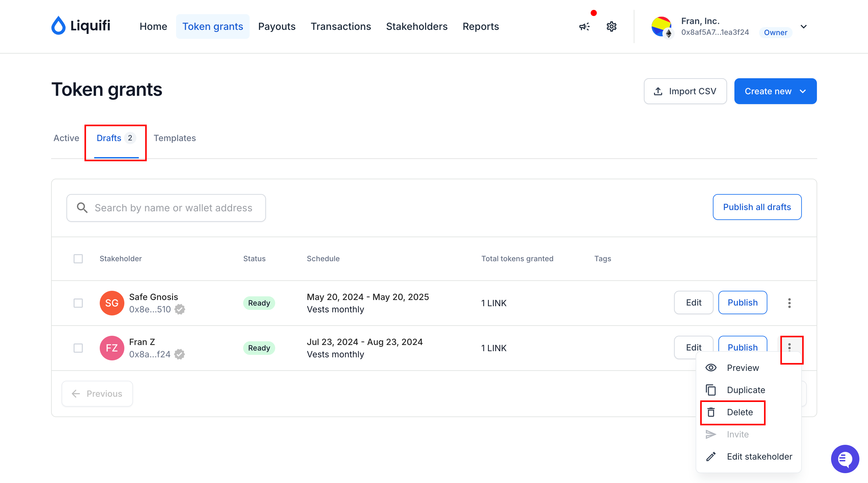Open the announcements megaphone icon
Viewport: 868px width, 483px height.
[584, 27]
